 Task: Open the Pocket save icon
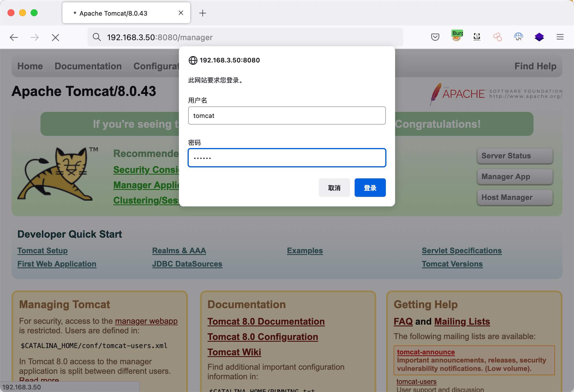435,37
